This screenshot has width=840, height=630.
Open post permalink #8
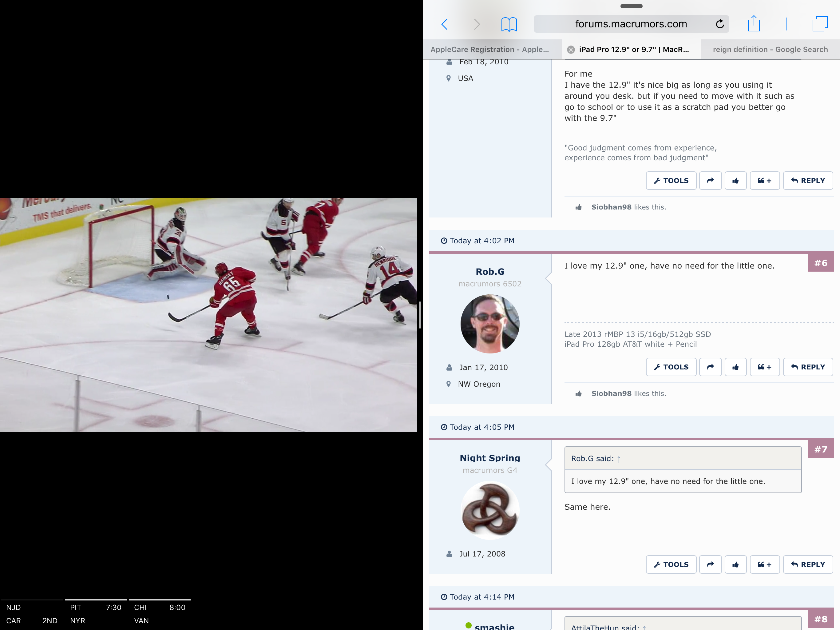(x=821, y=619)
